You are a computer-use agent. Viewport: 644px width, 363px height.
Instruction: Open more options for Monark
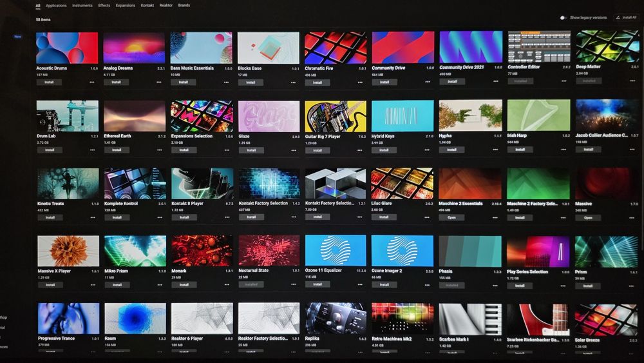pyautogui.click(x=227, y=284)
